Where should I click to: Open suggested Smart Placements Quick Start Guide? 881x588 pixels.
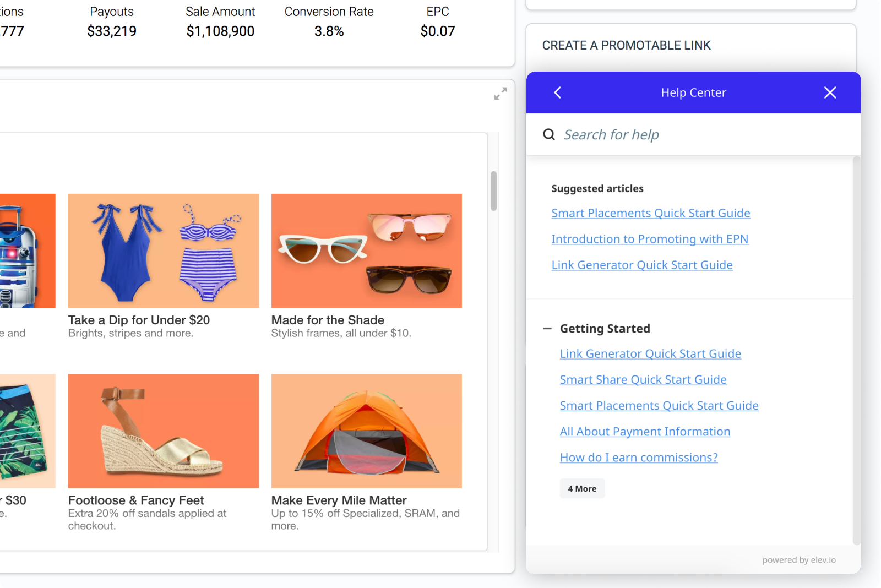651,213
